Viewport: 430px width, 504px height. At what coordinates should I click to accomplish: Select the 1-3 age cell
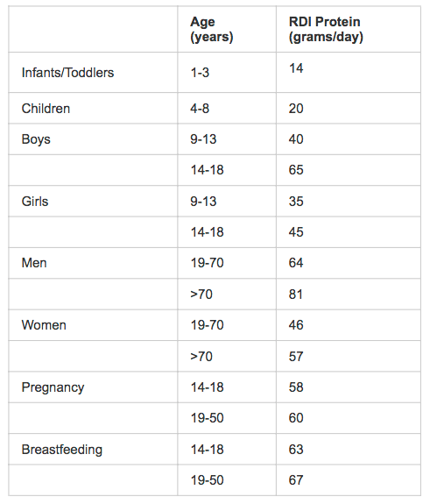tap(200, 73)
